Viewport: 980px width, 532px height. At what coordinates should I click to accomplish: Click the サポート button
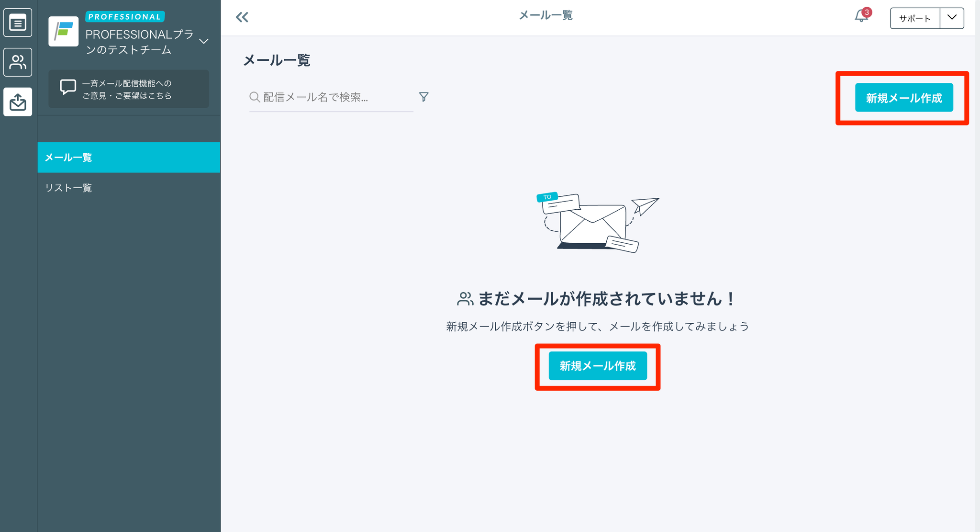coord(914,18)
